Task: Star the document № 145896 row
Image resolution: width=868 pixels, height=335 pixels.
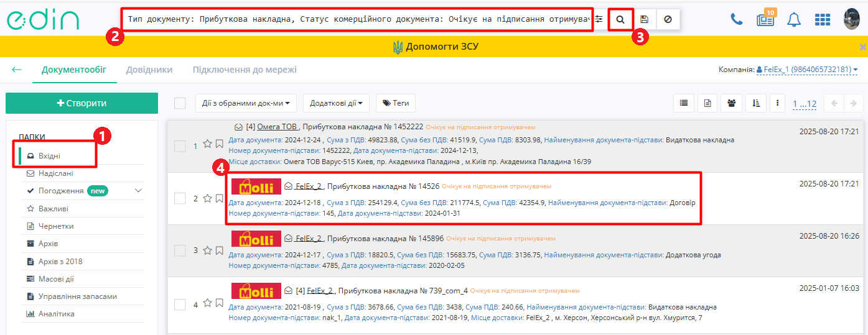Action: point(208,250)
